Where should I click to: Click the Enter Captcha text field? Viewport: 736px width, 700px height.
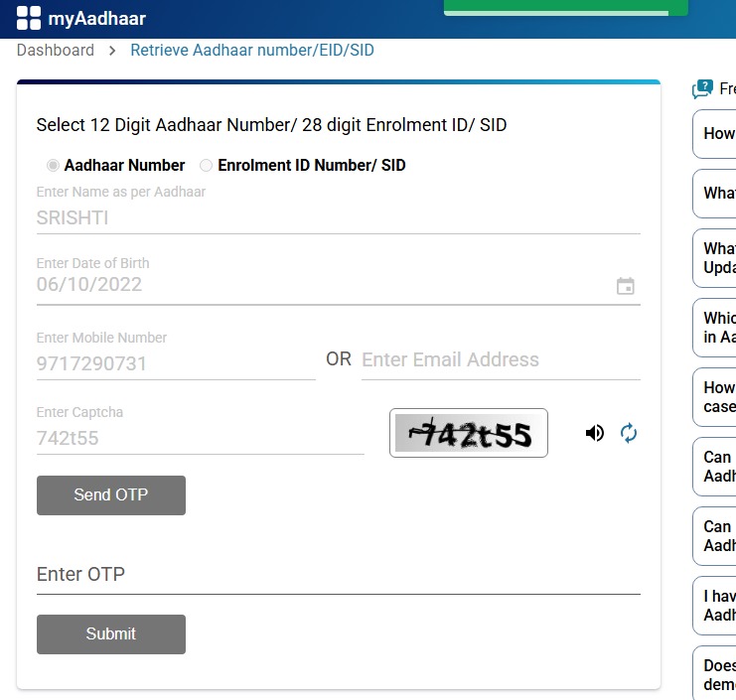(199, 438)
